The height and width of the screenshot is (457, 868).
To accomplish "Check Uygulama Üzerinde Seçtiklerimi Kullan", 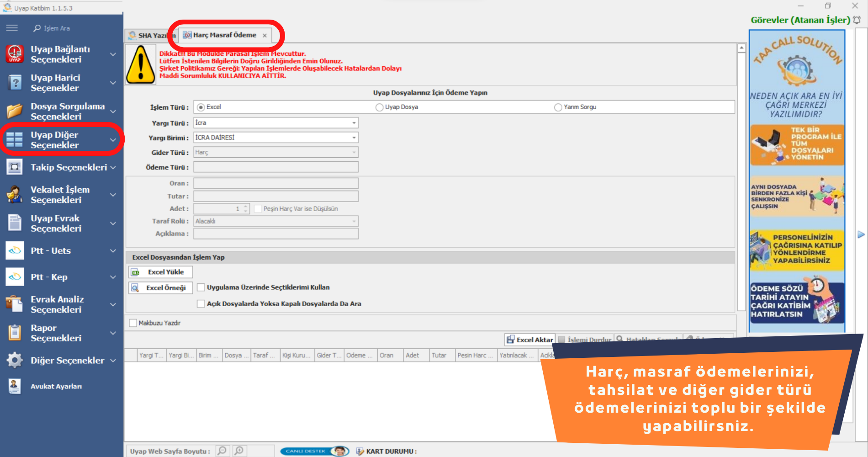I will click(x=201, y=287).
